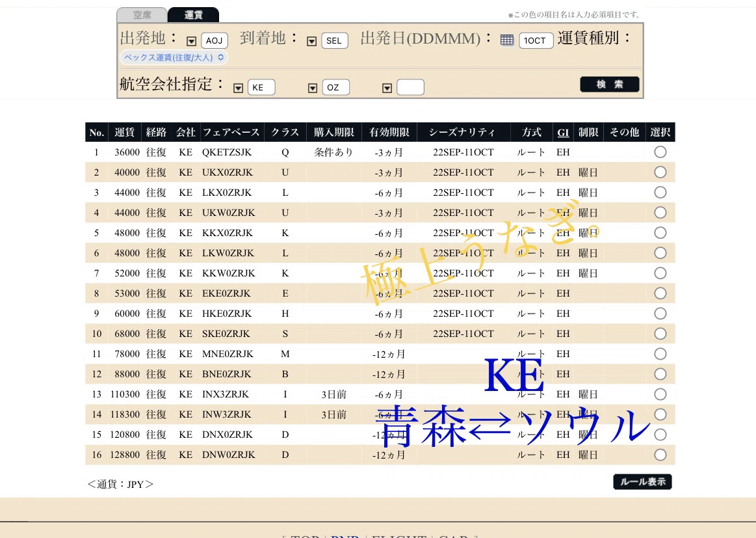Screen dimensions: 756x538
Task: Click fare basis QKETZSJK cell
Action: coord(227,152)
